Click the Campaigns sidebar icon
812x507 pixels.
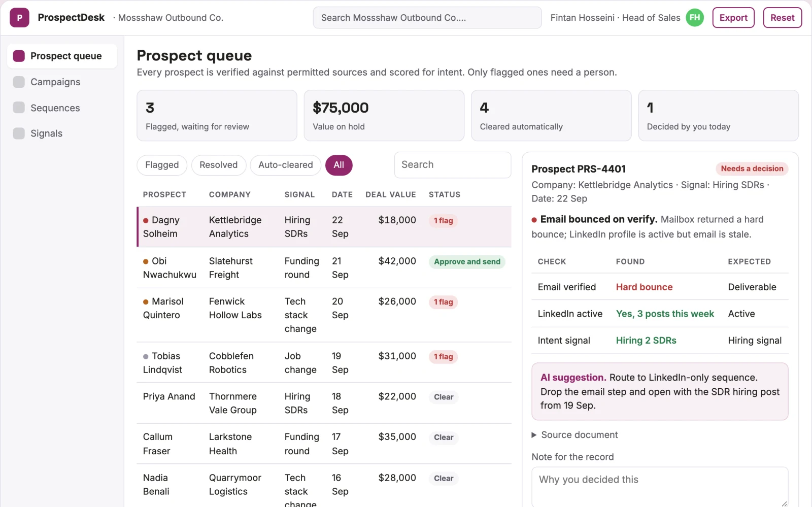click(x=19, y=82)
